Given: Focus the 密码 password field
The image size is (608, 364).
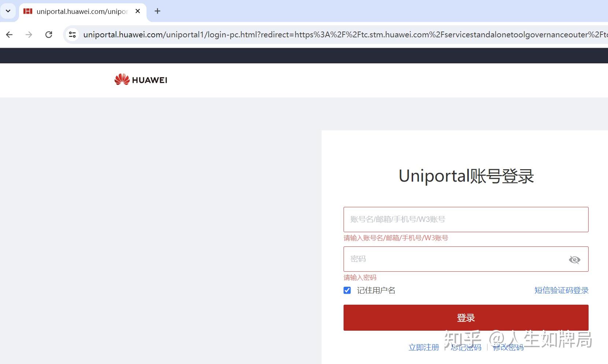Looking at the screenshot, I should tap(454, 259).
